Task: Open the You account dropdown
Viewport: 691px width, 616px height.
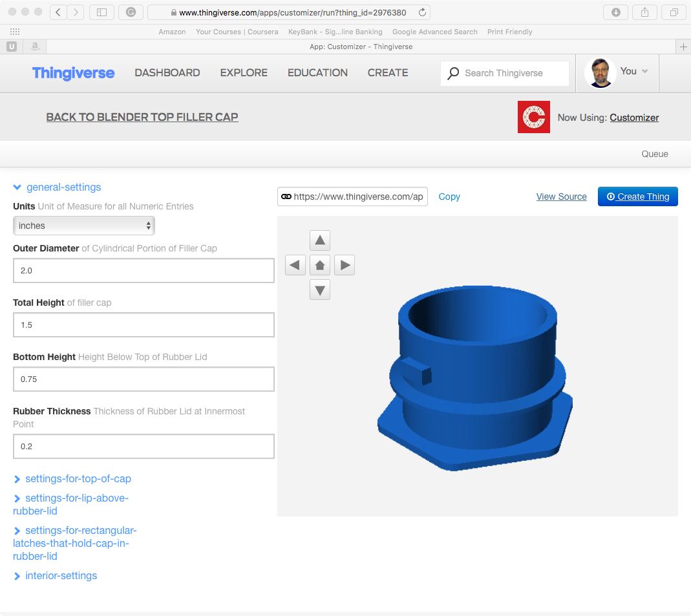Action: (x=633, y=71)
